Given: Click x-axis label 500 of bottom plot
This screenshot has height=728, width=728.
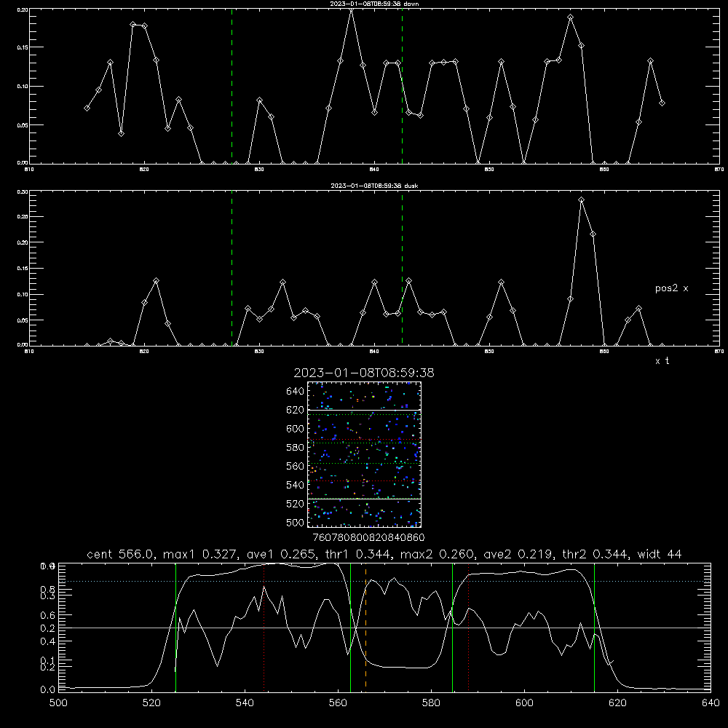Looking at the screenshot, I should 58,703.
